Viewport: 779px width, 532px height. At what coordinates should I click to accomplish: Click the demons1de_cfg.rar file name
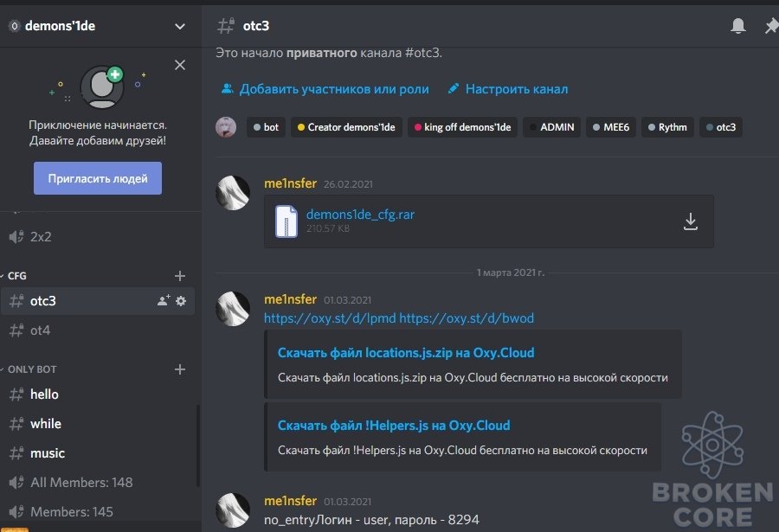point(360,214)
